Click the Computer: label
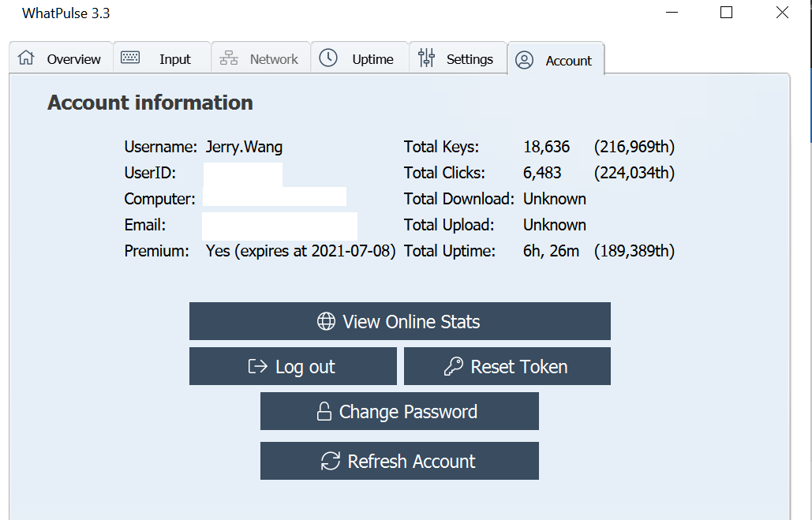The width and height of the screenshot is (812, 520). pyautogui.click(x=159, y=199)
